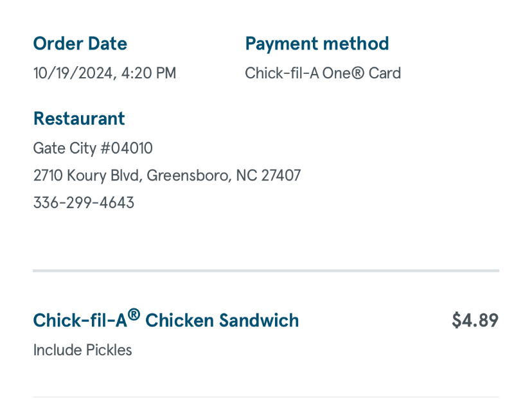Open the Chick-fil-A Chicken Sandwich item
532x399 pixels.
(166, 320)
